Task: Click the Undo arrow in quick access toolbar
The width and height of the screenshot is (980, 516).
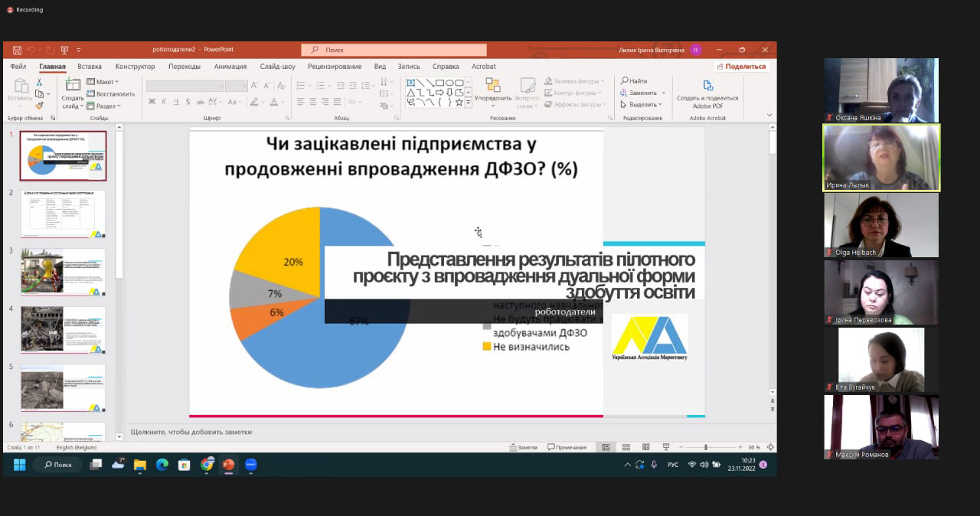Action: (x=31, y=50)
